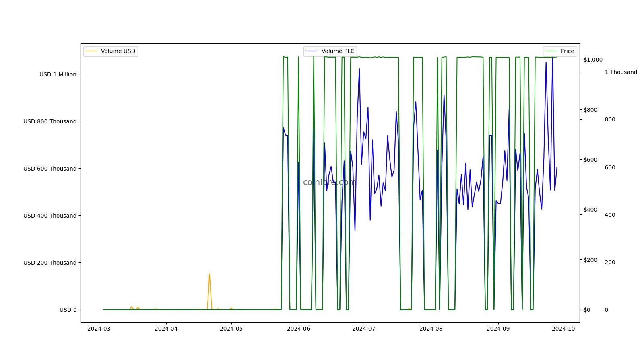Click the $0 price axis label
The width and height of the screenshot is (644, 362).
[587, 310]
